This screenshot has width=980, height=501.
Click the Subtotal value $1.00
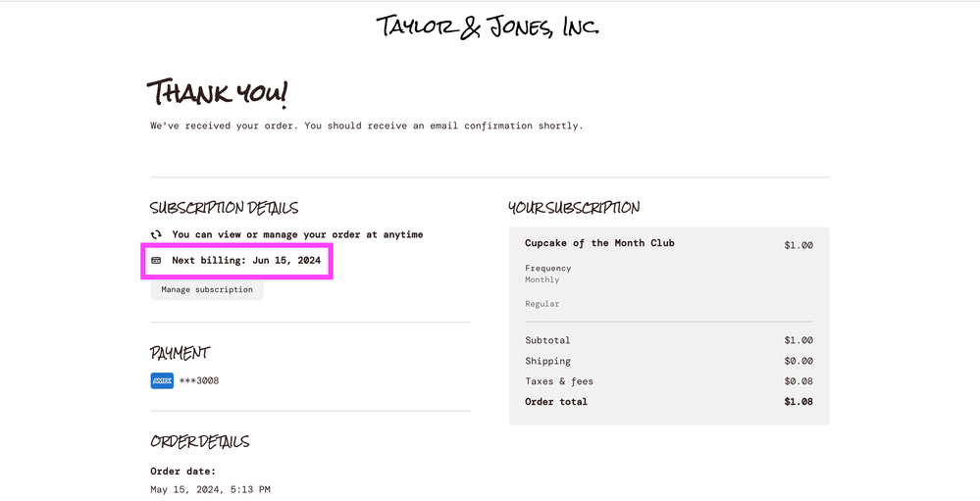click(x=799, y=340)
